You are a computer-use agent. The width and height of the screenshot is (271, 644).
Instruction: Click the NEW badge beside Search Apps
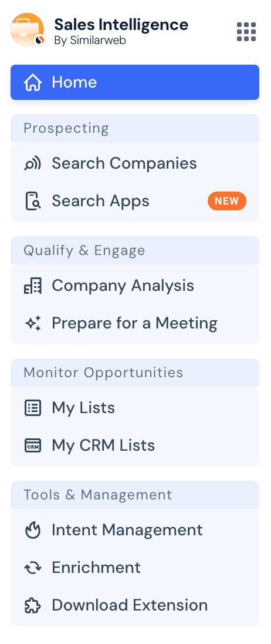(x=227, y=201)
